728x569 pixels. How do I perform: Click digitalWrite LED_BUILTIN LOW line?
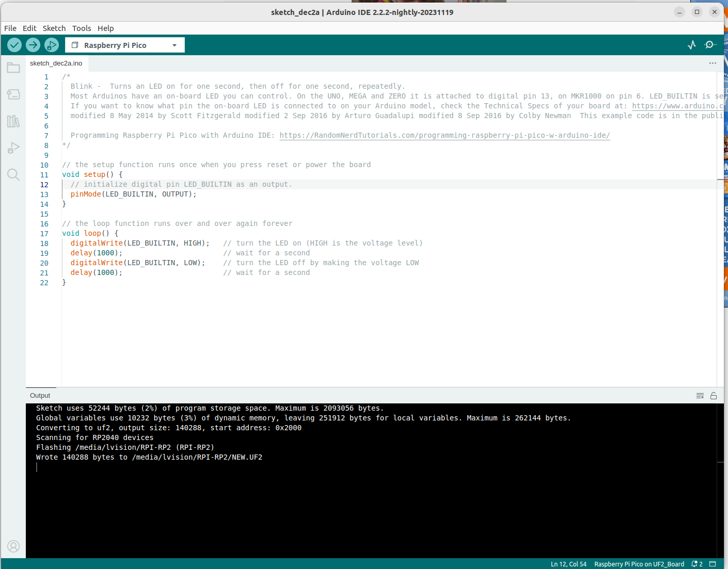tap(138, 263)
